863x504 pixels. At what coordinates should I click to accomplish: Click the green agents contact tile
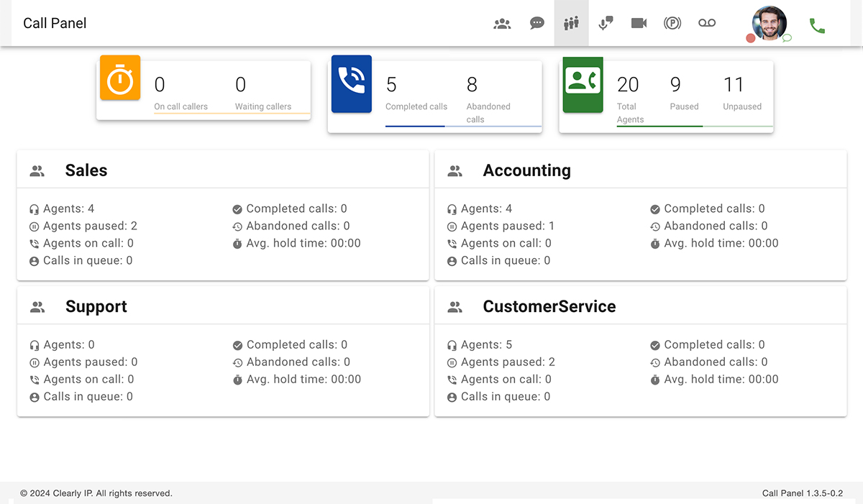click(x=583, y=85)
